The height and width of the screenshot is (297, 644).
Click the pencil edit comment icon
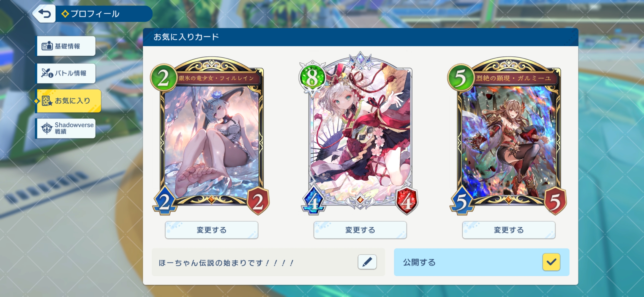coord(367,262)
